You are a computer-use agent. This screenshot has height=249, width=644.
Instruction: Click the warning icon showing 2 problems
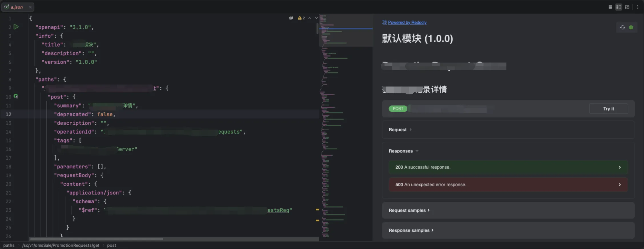tap(301, 18)
